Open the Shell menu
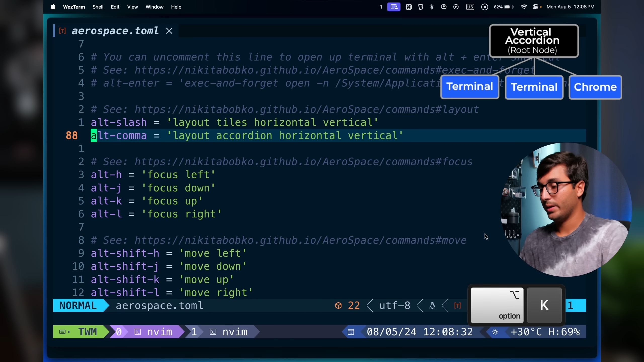This screenshot has width=644, height=362. (98, 7)
